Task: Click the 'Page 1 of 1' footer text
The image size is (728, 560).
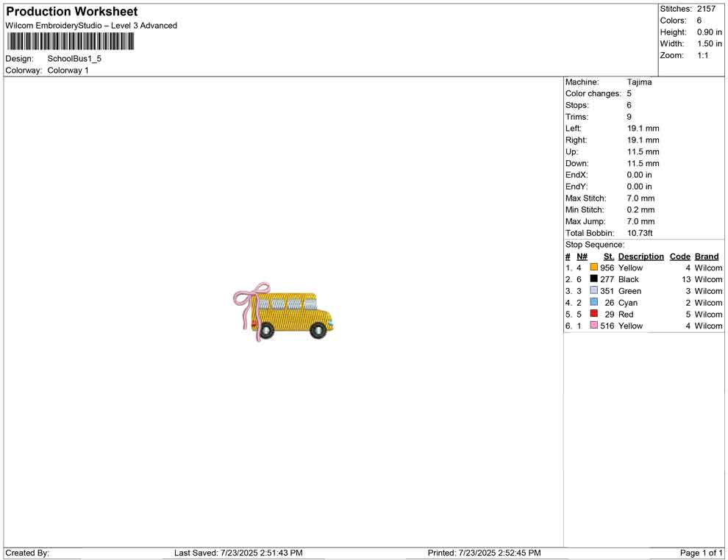Action: tap(701, 553)
